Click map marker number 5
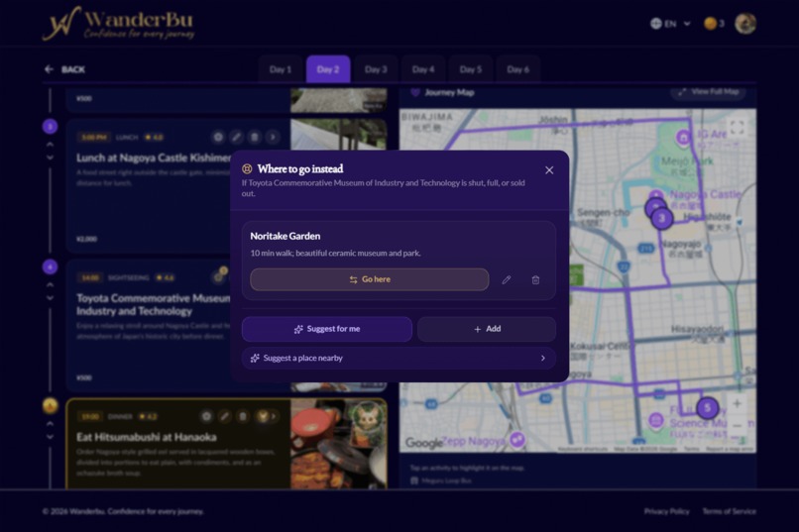The width and height of the screenshot is (799, 532). (707, 408)
